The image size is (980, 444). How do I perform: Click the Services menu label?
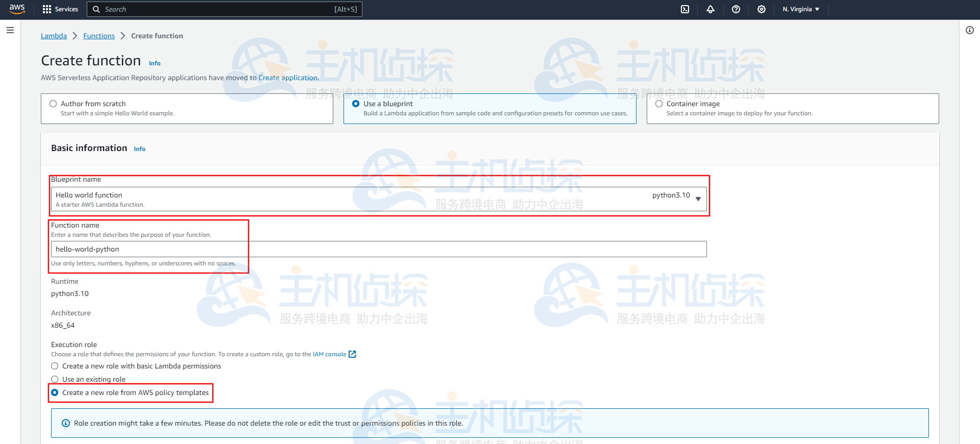(x=66, y=9)
